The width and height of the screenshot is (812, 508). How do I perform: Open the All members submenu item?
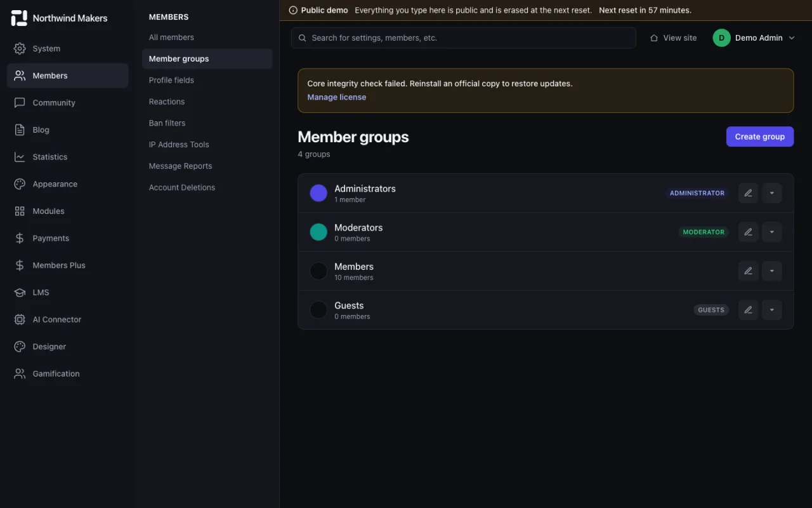click(207, 37)
